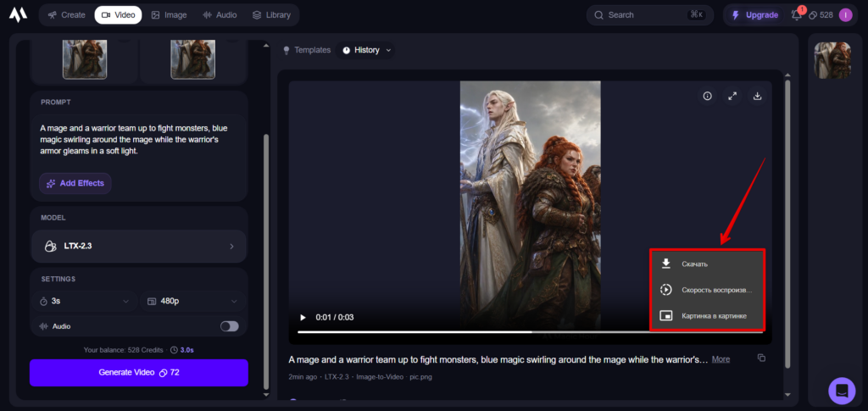The width and height of the screenshot is (868, 411).
Task: Switch to the Audio tab
Action: (x=220, y=15)
